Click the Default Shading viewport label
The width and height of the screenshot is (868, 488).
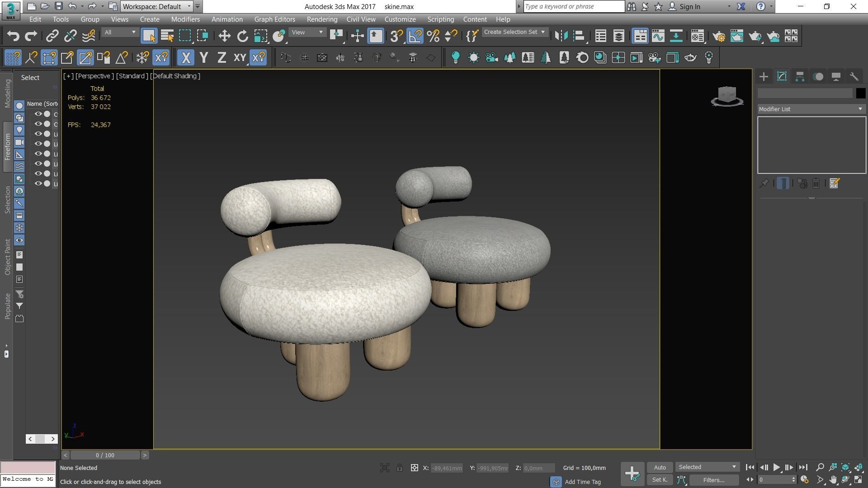(x=175, y=76)
